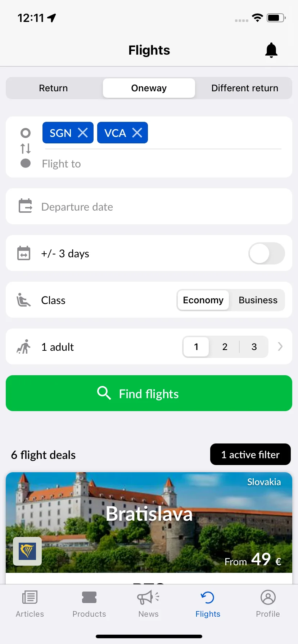Tap the departure calendar icon
The height and width of the screenshot is (644, 298).
[25, 206]
